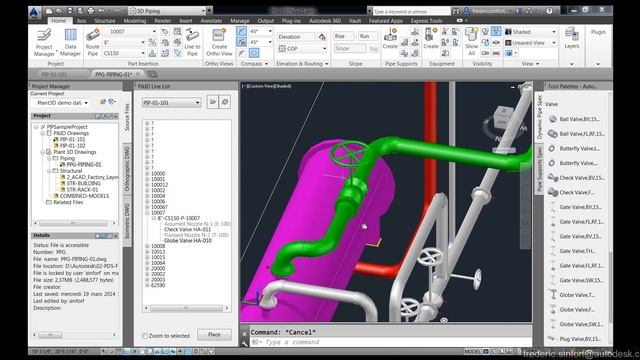Select STR-RACK-01 in project tree
The height and width of the screenshot is (360, 640).
pyautogui.click(x=82, y=190)
